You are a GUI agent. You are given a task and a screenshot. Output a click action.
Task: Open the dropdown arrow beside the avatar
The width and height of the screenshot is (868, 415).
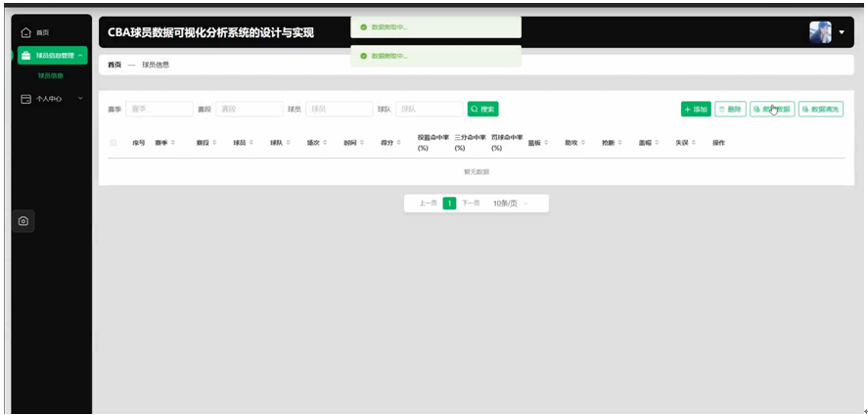tap(842, 32)
